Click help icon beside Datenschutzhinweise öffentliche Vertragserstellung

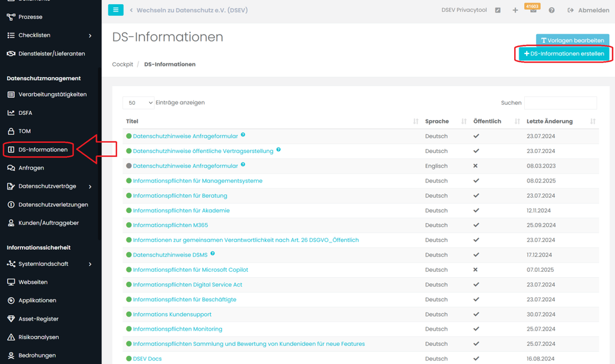(x=278, y=150)
